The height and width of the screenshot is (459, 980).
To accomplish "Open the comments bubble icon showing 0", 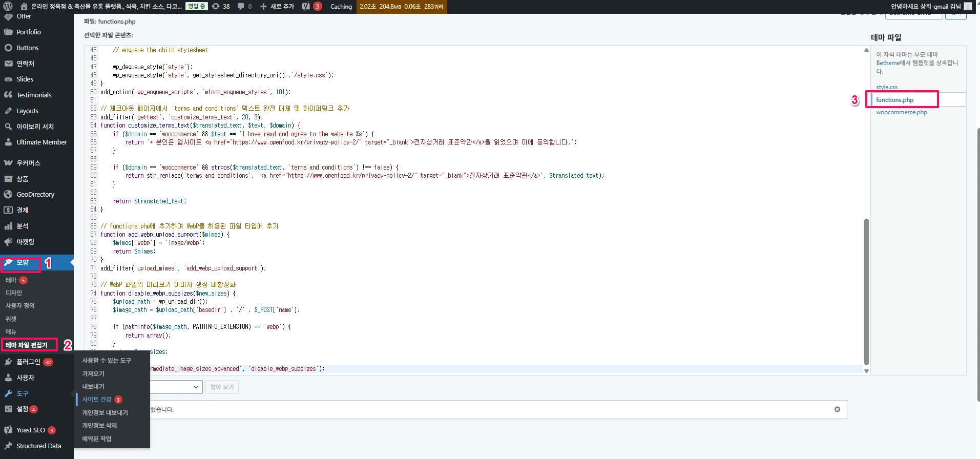I will tap(244, 6).
